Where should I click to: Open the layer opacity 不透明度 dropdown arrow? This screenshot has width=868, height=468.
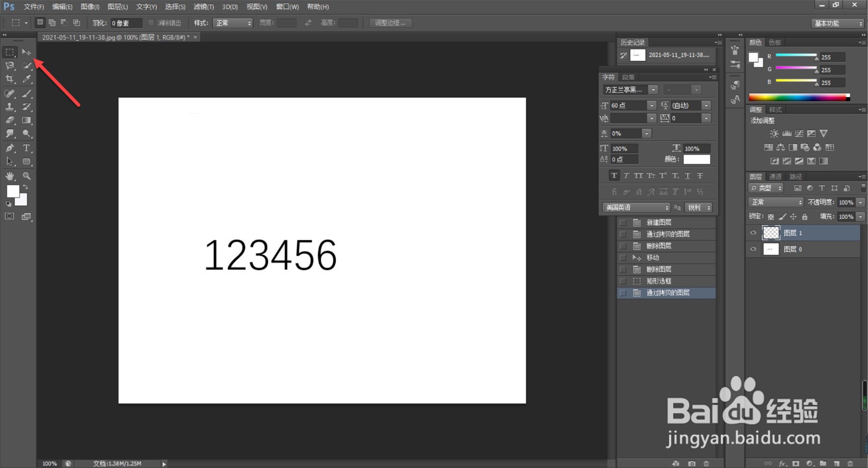(861, 202)
